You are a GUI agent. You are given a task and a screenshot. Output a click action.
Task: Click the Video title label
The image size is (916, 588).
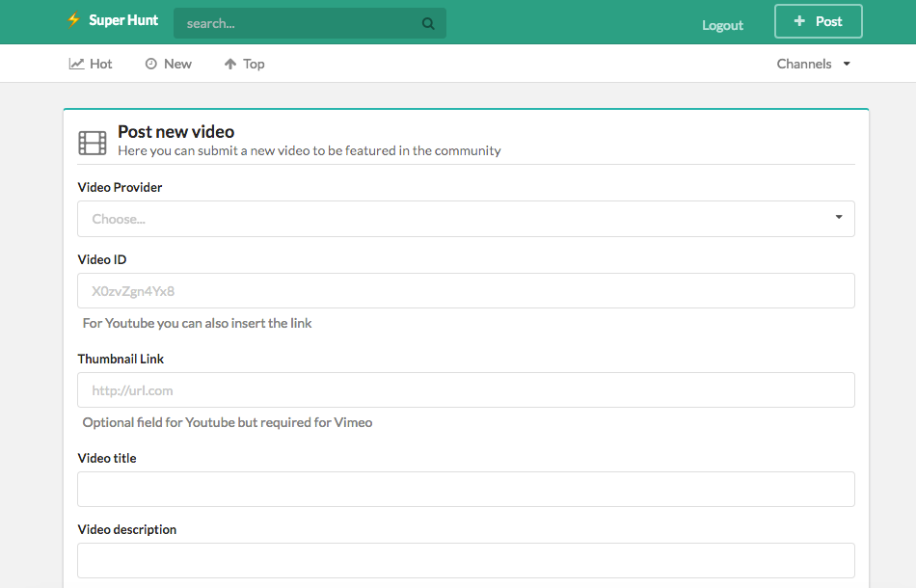tap(107, 459)
